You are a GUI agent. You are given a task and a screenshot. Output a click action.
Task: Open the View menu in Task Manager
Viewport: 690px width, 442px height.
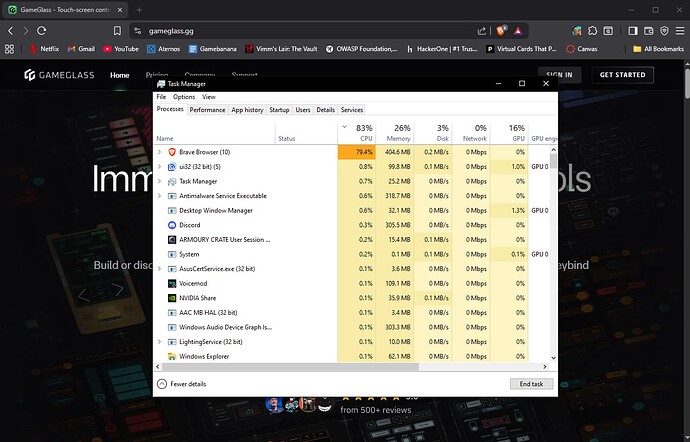(209, 97)
